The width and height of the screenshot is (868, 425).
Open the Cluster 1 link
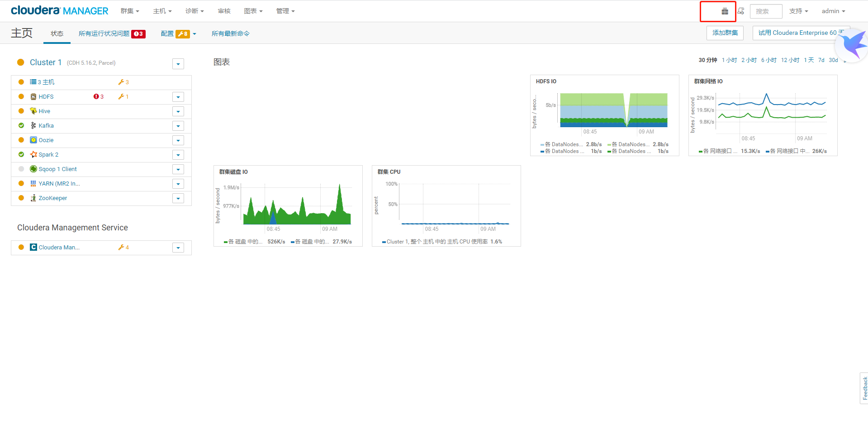pyautogui.click(x=46, y=62)
